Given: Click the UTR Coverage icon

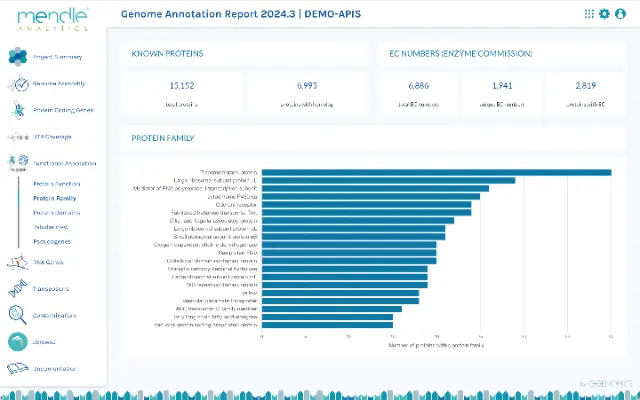Looking at the screenshot, I should coord(18,136).
